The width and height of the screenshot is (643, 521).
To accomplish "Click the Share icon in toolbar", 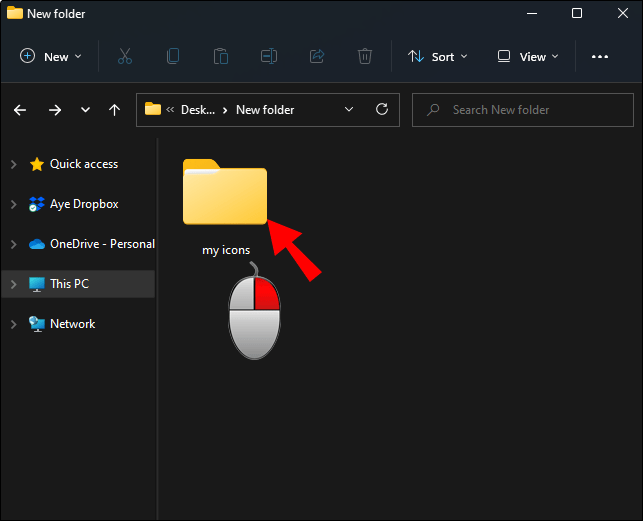I will click(x=317, y=57).
